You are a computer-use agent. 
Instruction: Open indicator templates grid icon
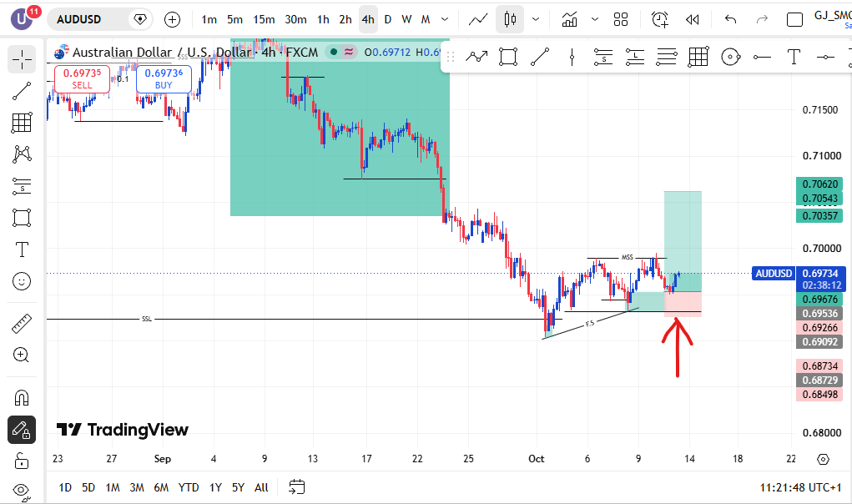(621, 19)
